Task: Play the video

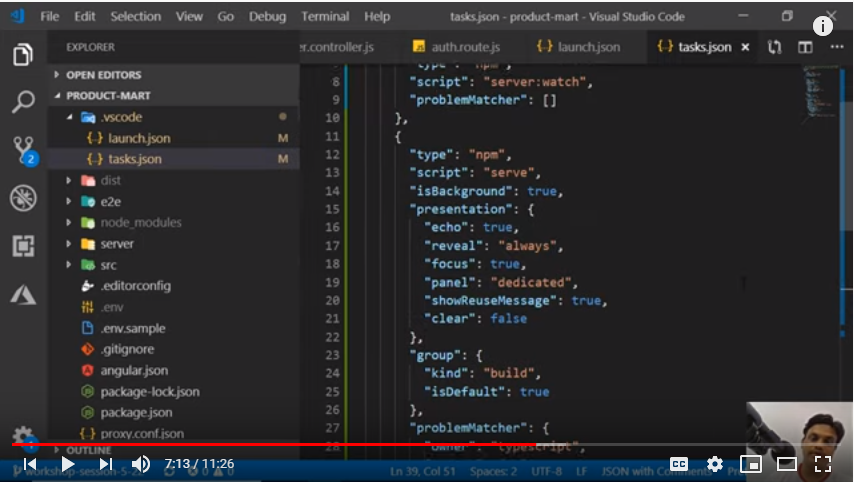Action: click(x=68, y=464)
